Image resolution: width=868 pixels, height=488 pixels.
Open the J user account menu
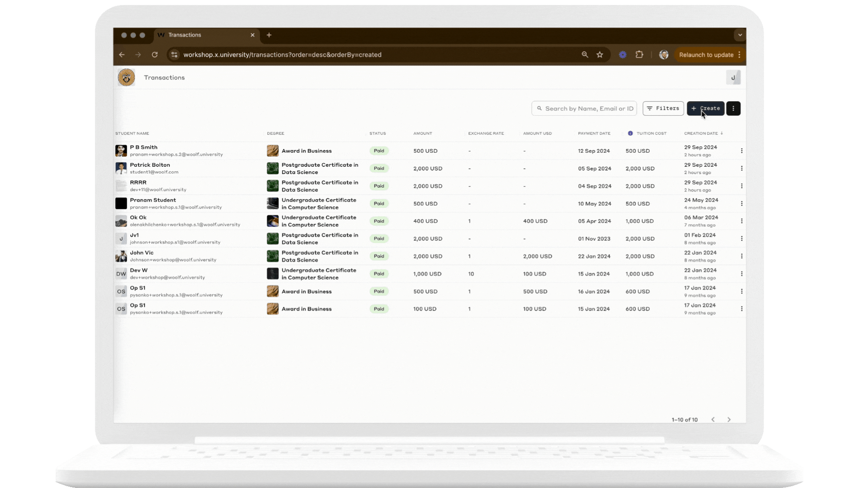(x=733, y=77)
